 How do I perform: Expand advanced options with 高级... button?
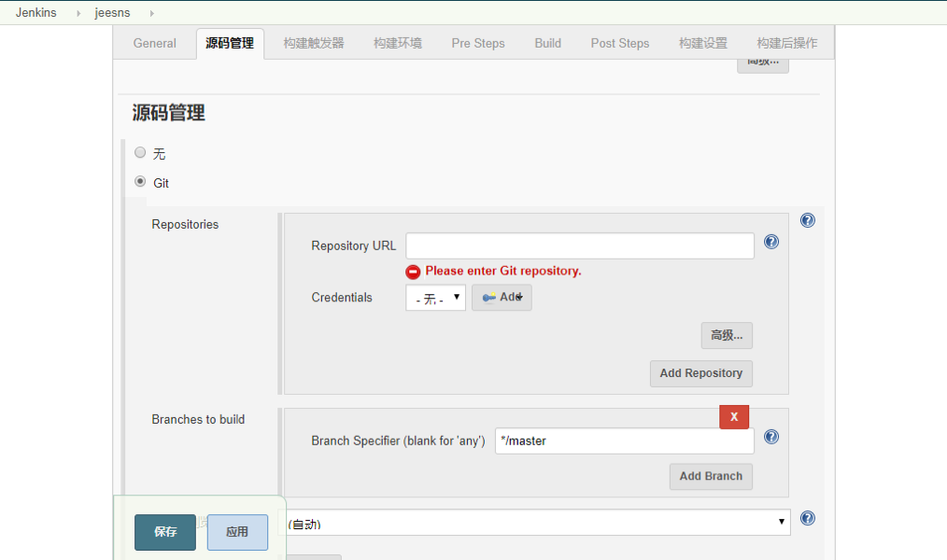(x=727, y=335)
